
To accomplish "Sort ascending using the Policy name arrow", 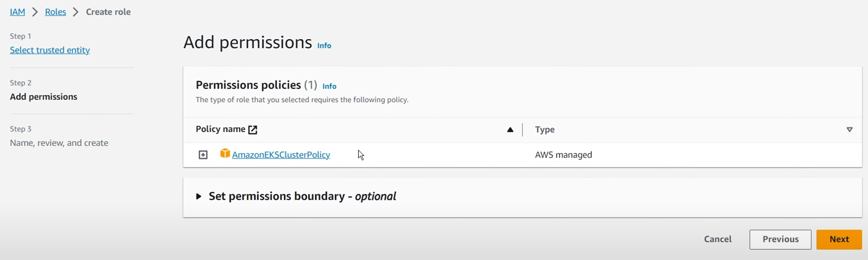I will [x=510, y=130].
